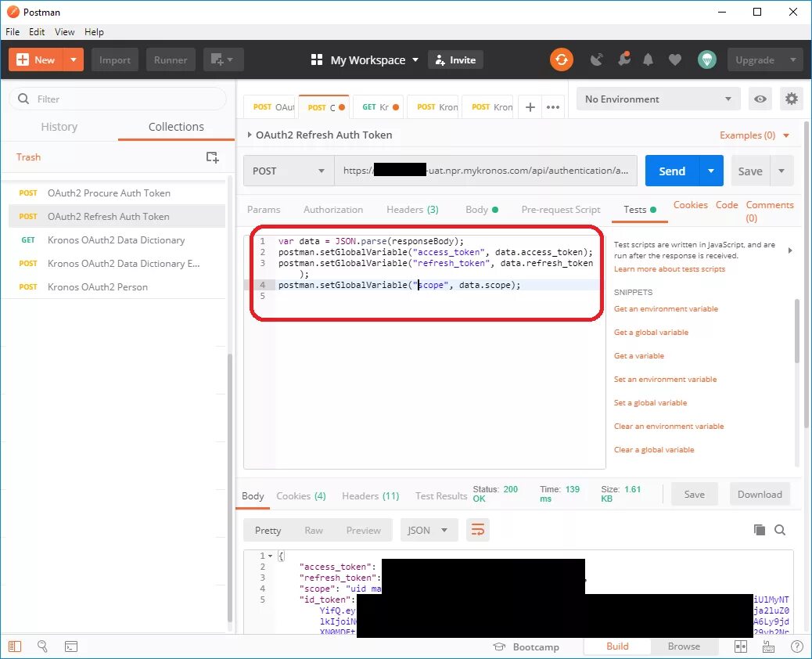Open the Postman console icon
This screenshot has height=659, width=812.
pos(71,646)
